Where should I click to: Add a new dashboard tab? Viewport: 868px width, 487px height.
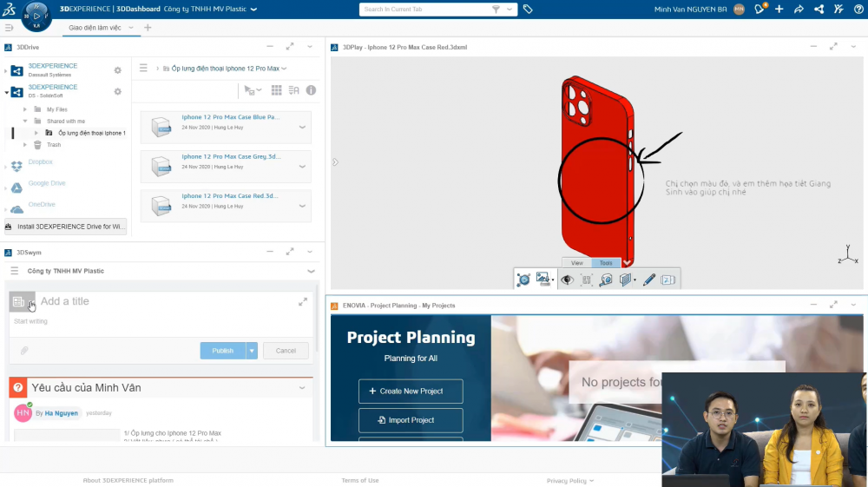point(148,28)
